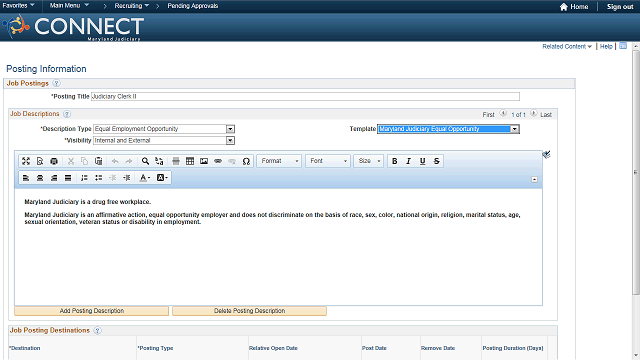Click the Posting Title input field
This screenshot has width=640, height=360.
point(305,96)
